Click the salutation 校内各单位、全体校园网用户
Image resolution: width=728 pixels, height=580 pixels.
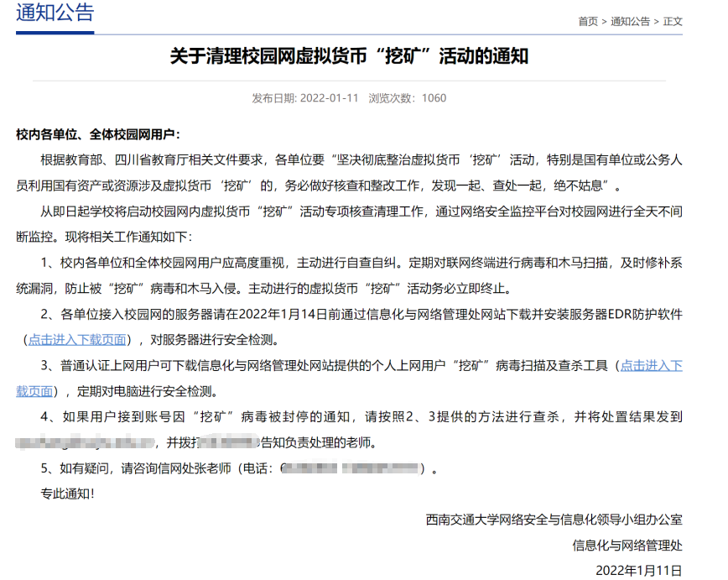click(x=98, y=134)
